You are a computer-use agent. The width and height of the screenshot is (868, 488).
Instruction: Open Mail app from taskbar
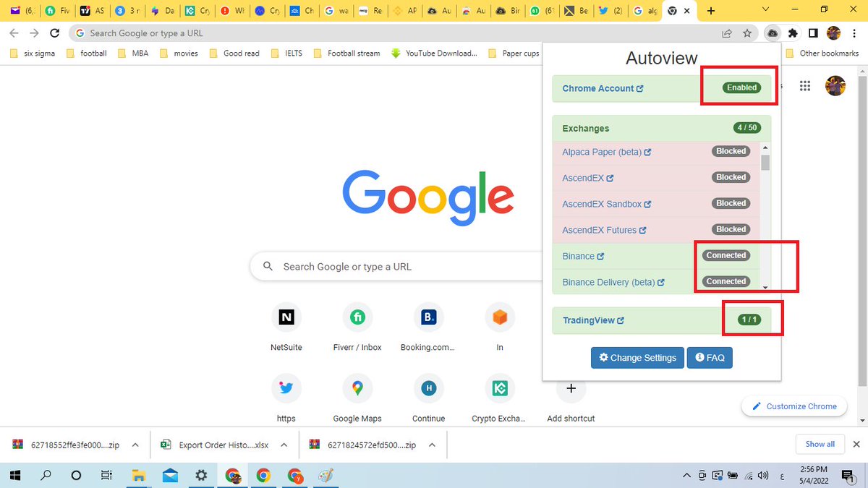(170, 475)
